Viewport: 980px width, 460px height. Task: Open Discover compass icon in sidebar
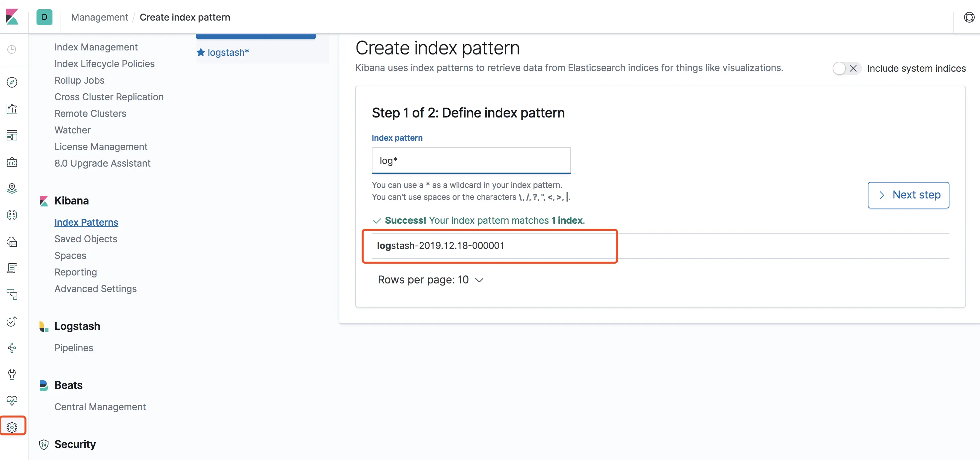click(x=12, y=82)
